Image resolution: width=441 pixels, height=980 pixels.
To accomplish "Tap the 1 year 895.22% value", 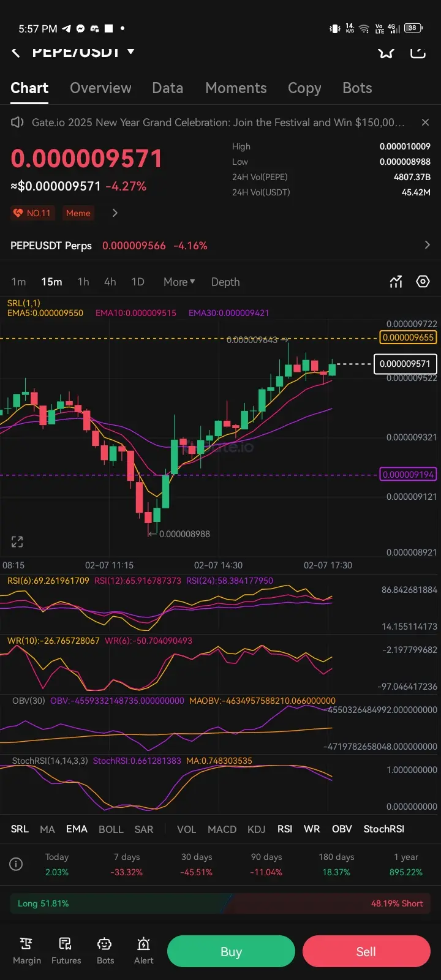I will click(406, 872).
